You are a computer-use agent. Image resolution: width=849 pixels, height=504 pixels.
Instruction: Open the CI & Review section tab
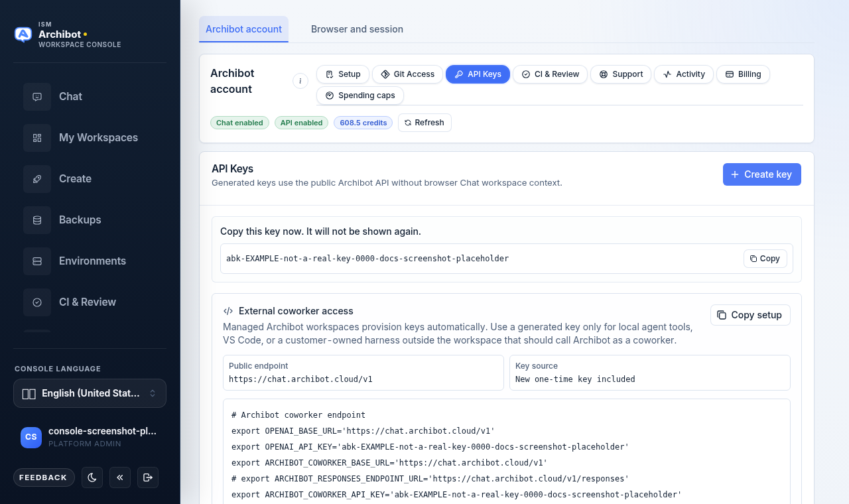coord(550,74)
